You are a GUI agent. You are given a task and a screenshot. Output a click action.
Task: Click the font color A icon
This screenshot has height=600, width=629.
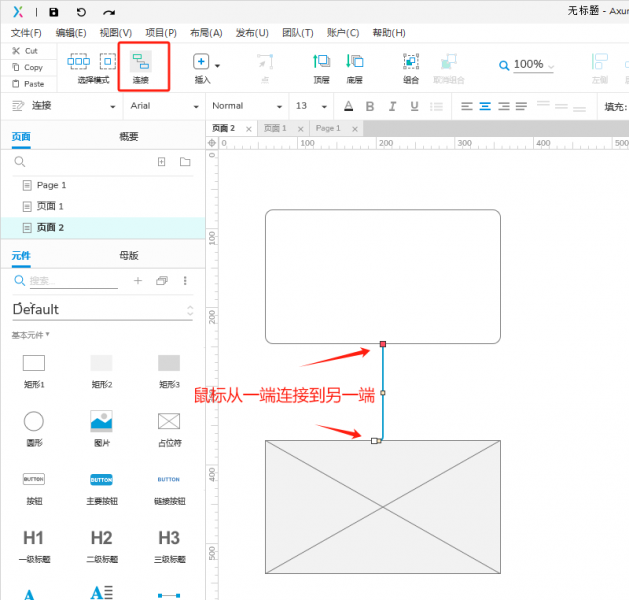[x=349, y=106]
